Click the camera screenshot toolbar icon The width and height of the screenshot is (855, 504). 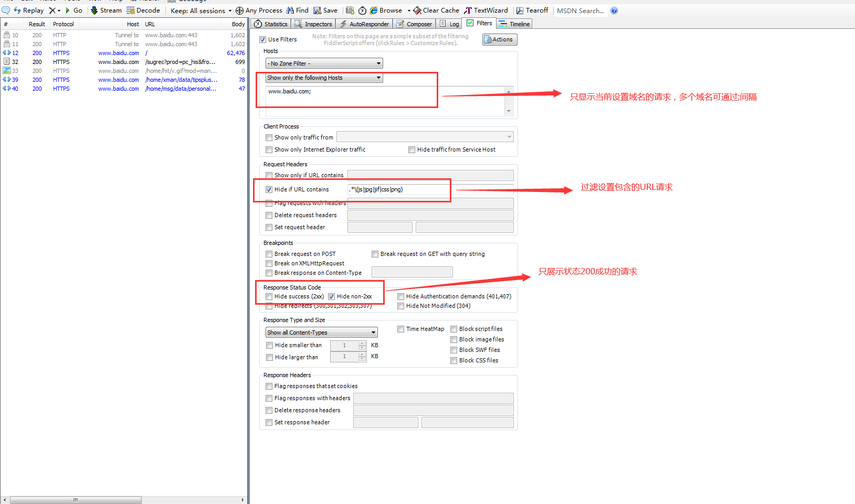pyautogui.click(x=350, y=10)
